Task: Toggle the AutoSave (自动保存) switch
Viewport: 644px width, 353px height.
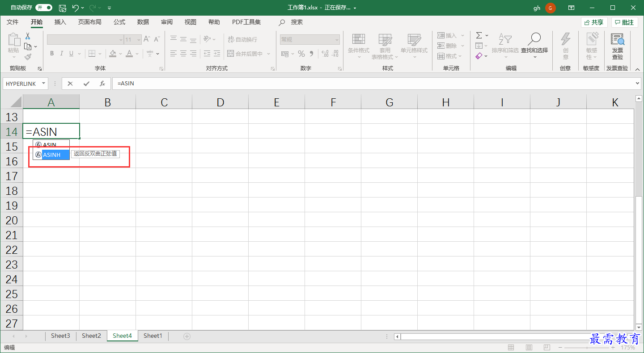Action: tap(44, 8)
